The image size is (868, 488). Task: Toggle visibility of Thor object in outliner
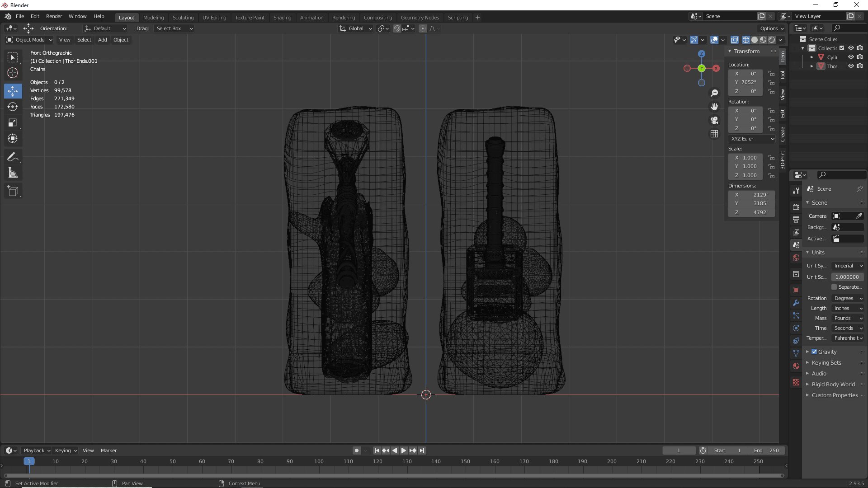(x=851, y=66)
